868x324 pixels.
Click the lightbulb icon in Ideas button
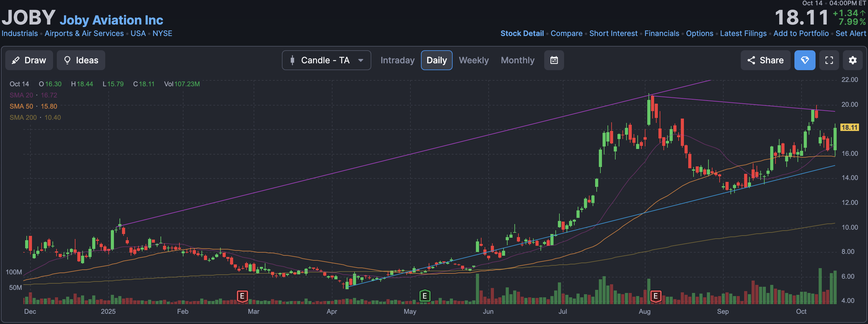(67, 60)
